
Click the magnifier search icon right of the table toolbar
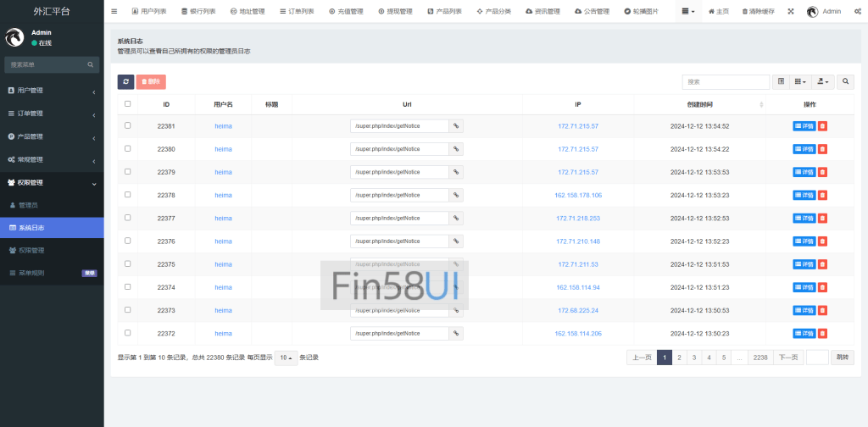pyautogui.click(x=845, y=81)
